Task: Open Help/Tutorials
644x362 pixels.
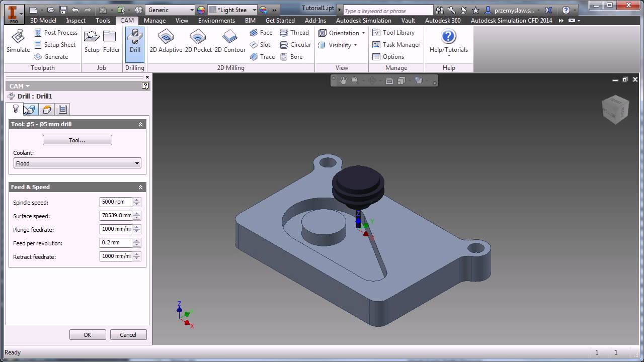Action: tap(448, 42)
